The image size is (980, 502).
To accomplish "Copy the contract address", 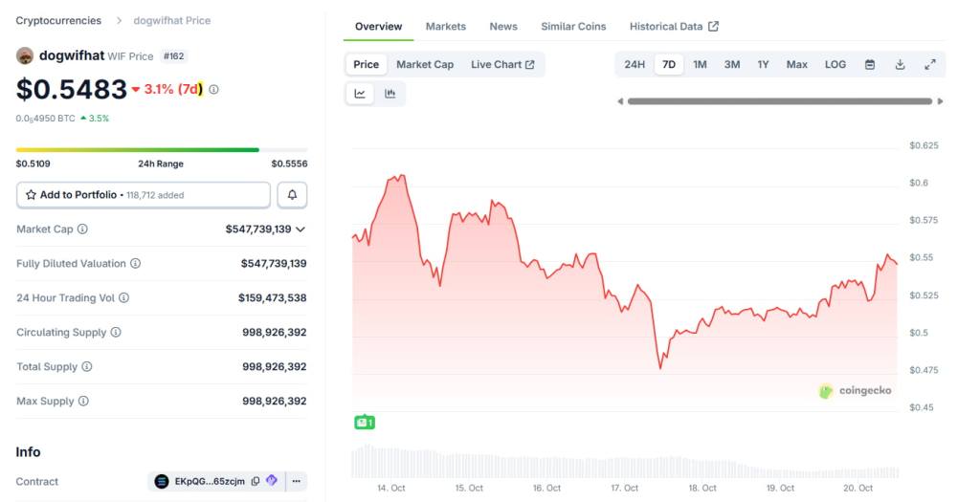I will [x=256, y=481].
